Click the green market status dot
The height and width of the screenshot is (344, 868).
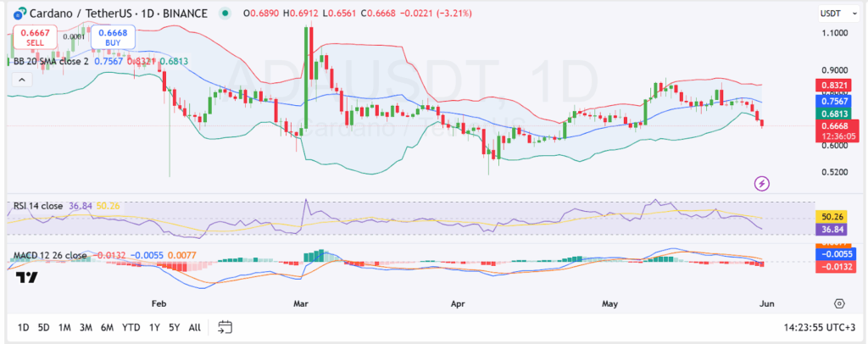(x=225, y=13)
